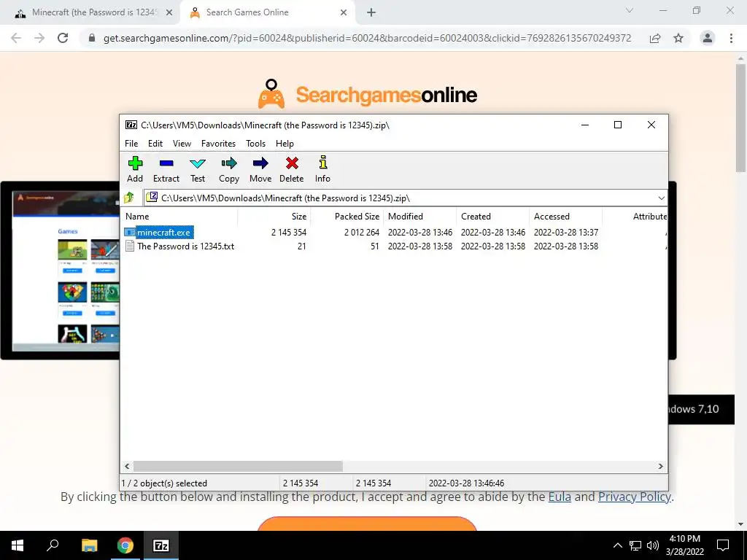
Task: Click the 7z icon in window title bar
Action: pyautogui.click(x=131, y=125)
